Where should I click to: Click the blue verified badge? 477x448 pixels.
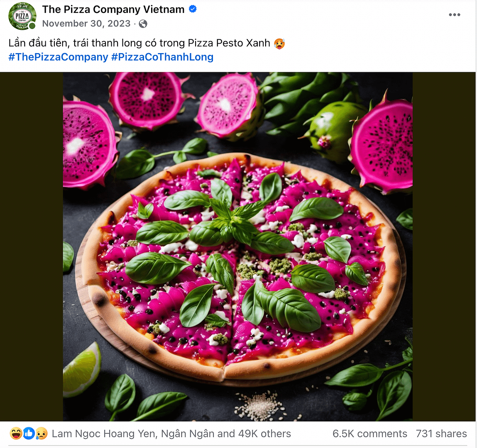coord(193,9)
